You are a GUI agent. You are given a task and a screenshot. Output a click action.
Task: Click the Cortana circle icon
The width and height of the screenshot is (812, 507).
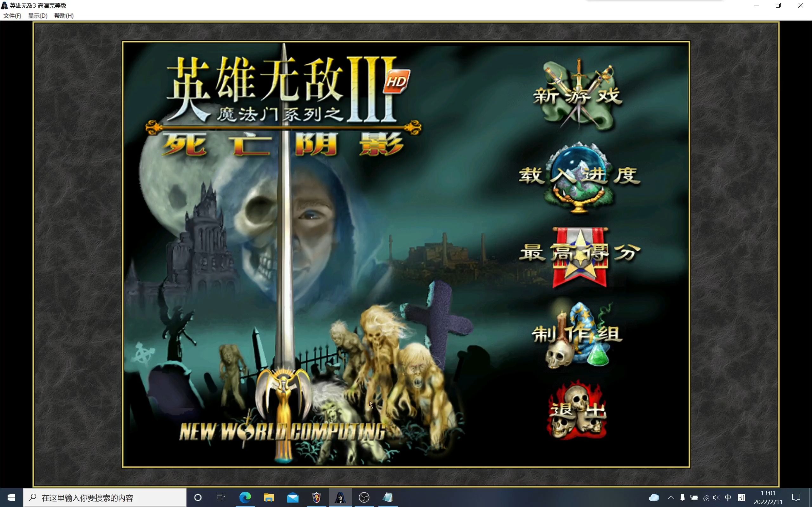click(198, 497)
